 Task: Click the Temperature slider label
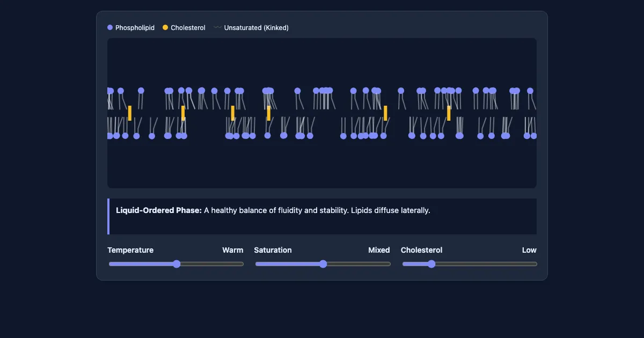[130, 250]
